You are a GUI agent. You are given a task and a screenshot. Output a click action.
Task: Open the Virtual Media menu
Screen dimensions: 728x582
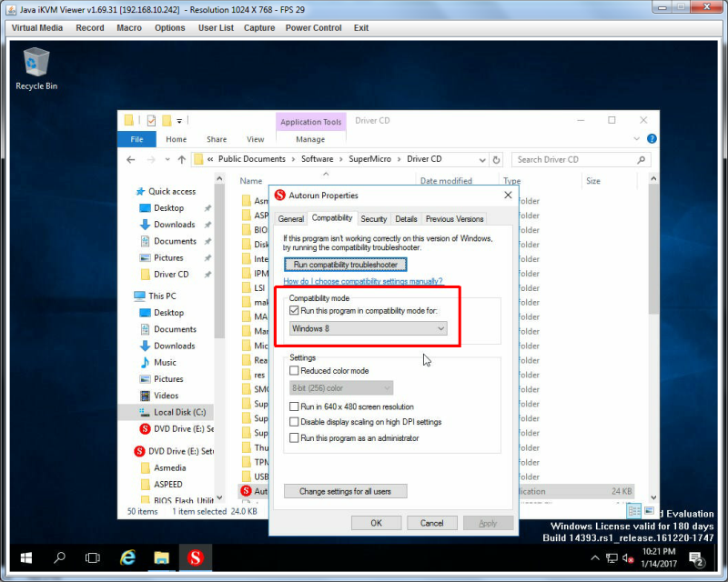[37, 28]
